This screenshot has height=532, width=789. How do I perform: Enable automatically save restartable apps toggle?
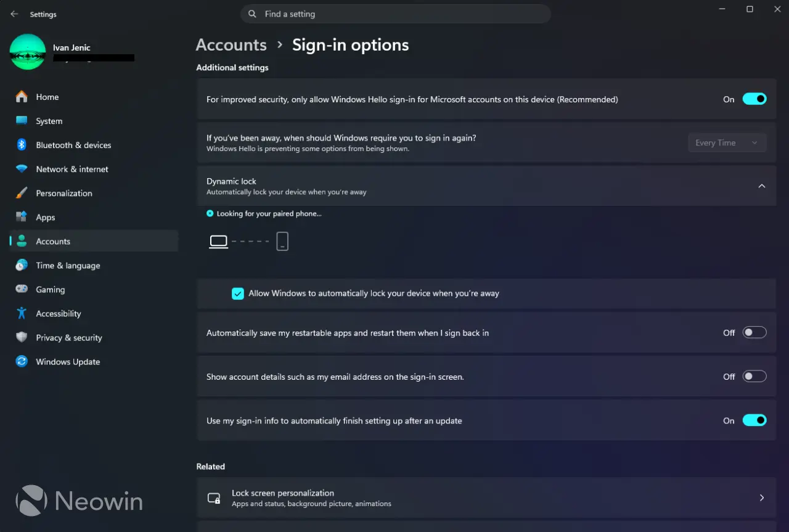[x=754, y=332]
